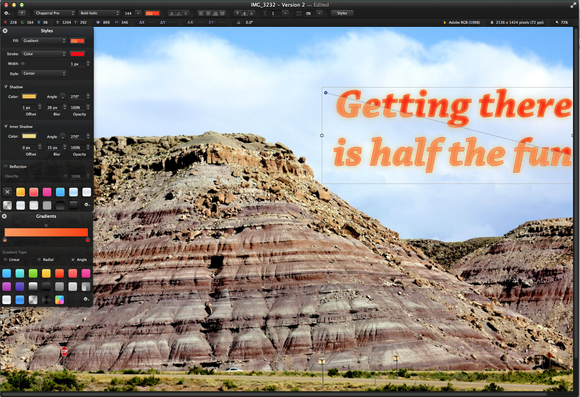Click the Shadow angle dial
The height and width of the screenshot is (397, 580).
tap(62, 97)
